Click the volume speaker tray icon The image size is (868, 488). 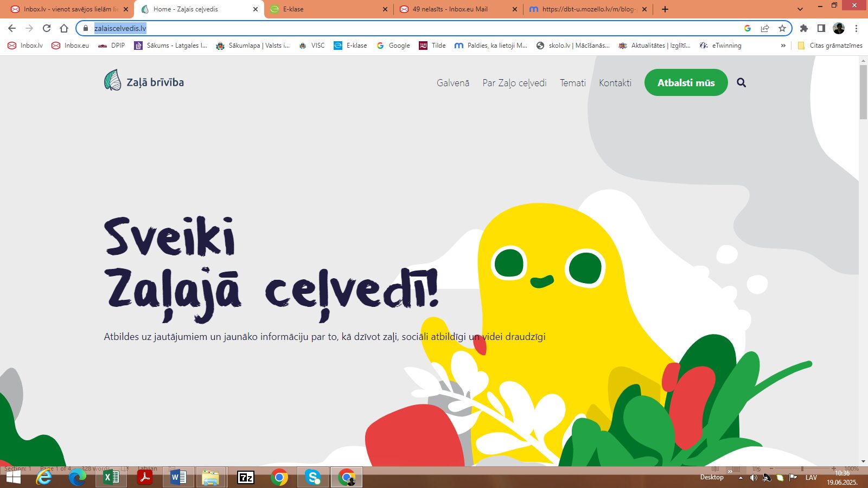click(x=754, y=478)
